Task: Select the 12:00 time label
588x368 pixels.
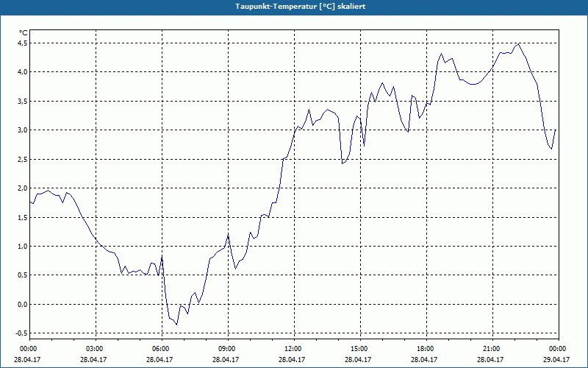Action: point(293,349)
